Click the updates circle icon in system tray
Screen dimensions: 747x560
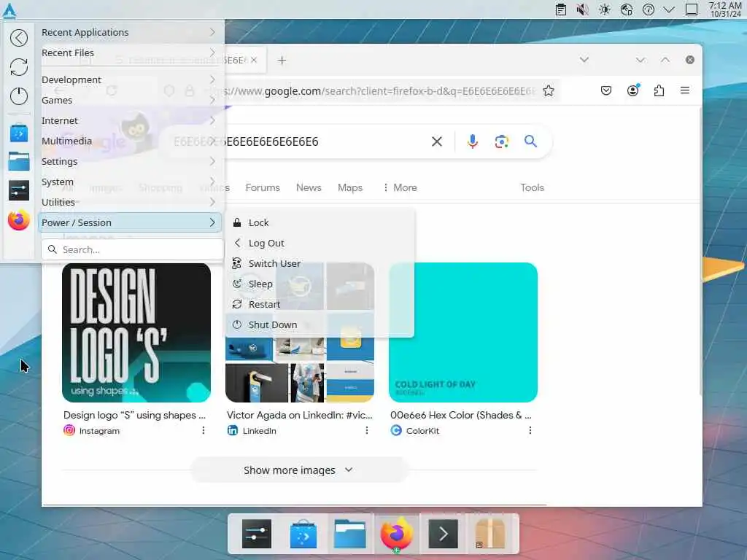click(648, 9)
